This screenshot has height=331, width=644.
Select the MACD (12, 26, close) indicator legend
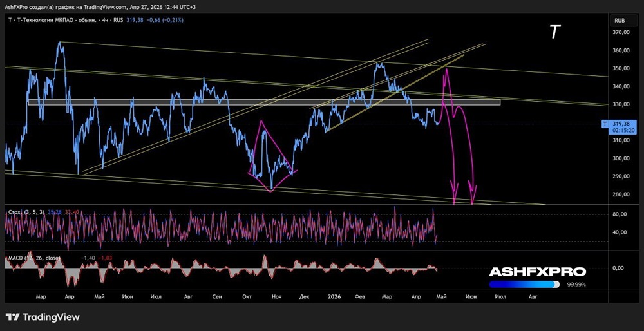(x=35, y=258)
